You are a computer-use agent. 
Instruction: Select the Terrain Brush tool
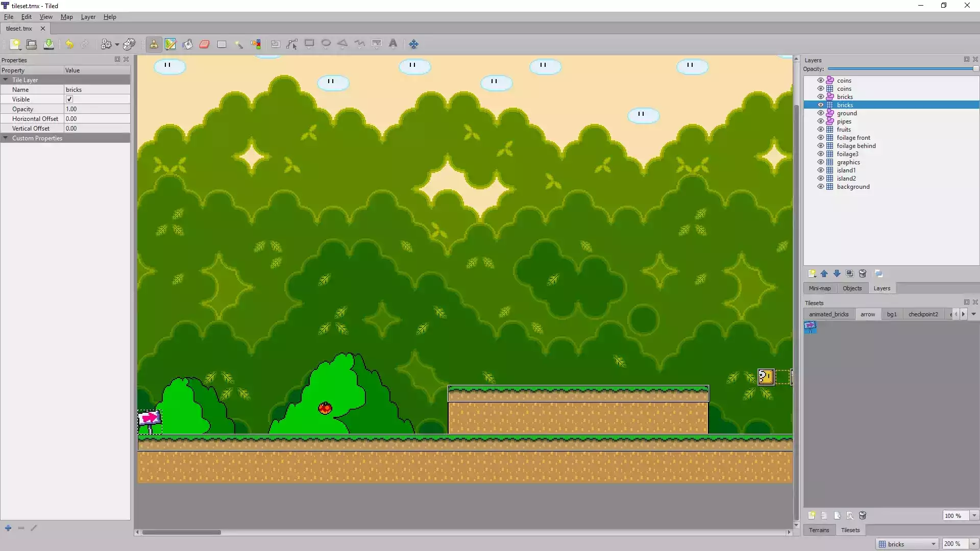(170, 44)
